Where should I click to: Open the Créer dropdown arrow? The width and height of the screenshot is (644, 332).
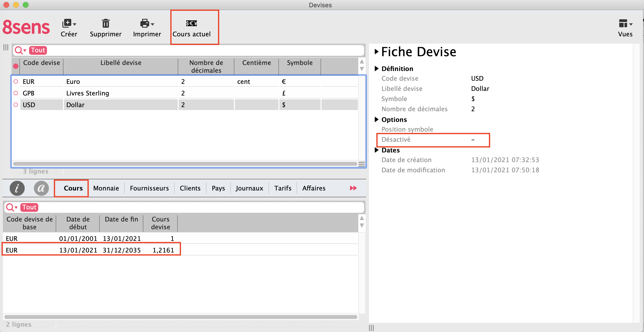point(75,24)
